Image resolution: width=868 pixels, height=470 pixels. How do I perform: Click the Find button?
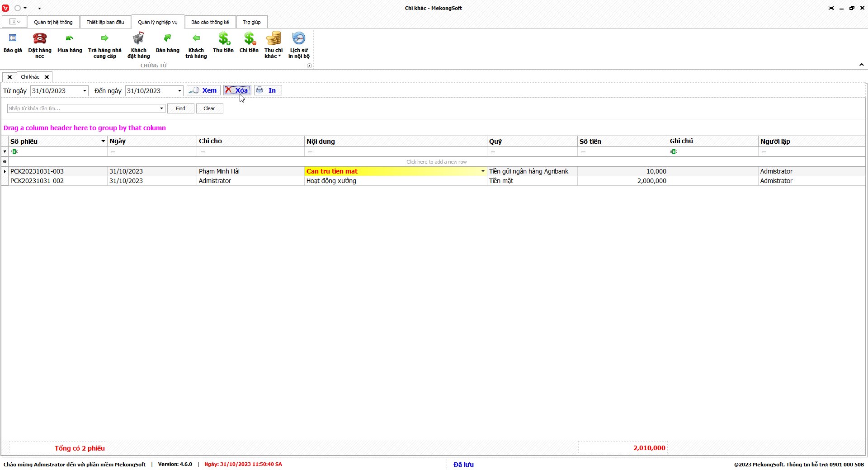(180, 108)
